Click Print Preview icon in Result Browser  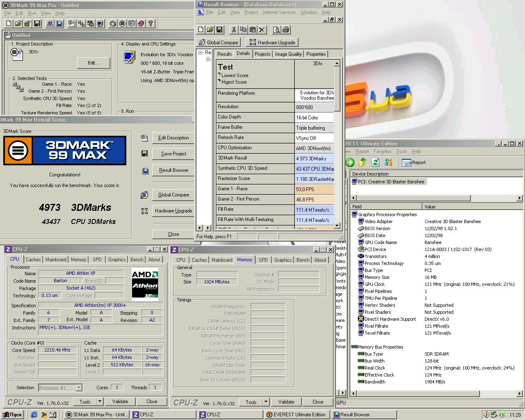pyautogui.click(x=276, y=30)
